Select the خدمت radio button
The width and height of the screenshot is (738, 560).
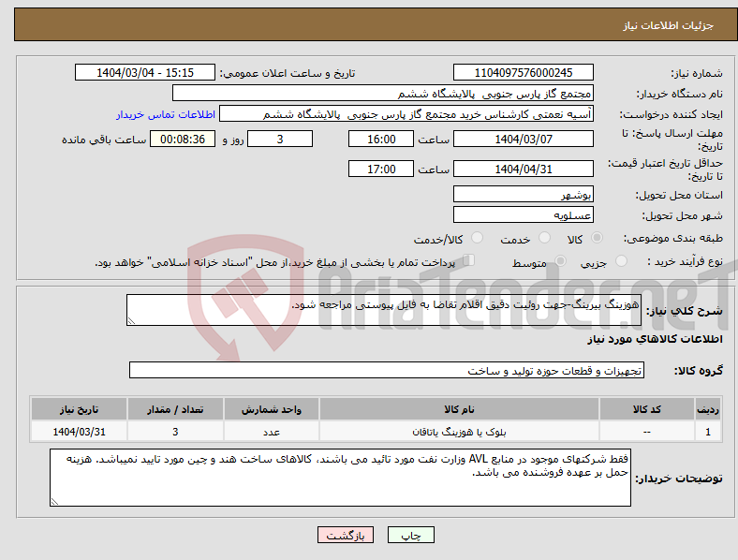point(544,238)
